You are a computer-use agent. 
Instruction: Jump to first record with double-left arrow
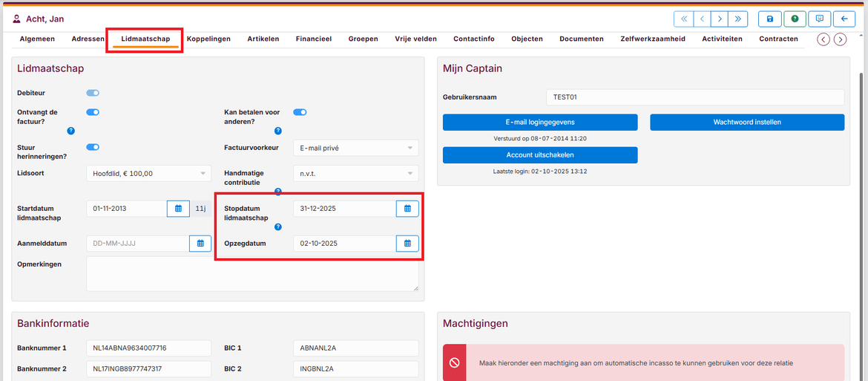click(683, 19)
